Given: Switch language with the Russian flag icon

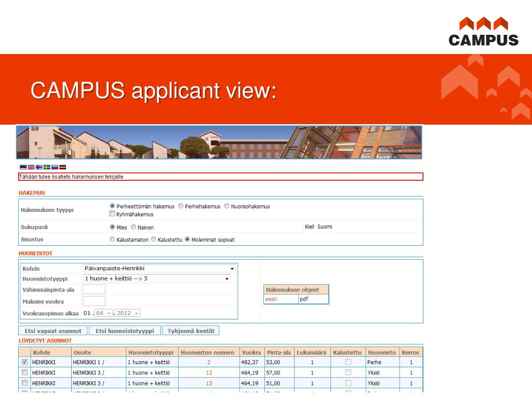Looking at the screenshot, I should [55, 167].
